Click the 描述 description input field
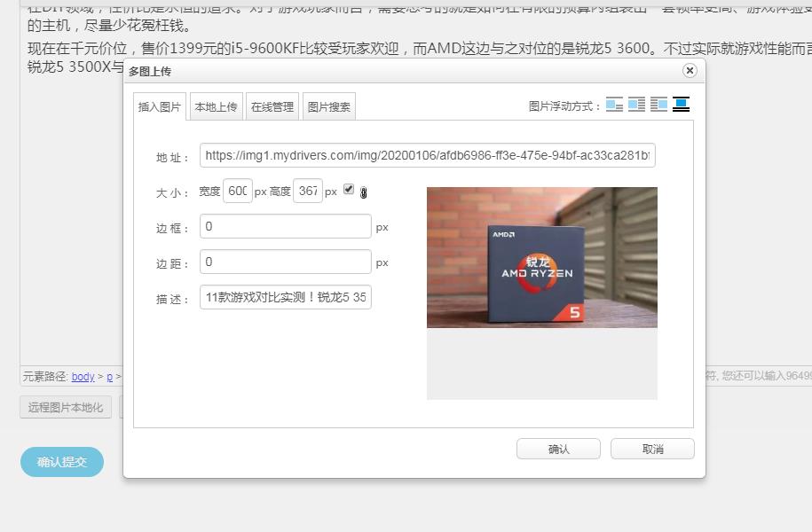 (286, 297)
